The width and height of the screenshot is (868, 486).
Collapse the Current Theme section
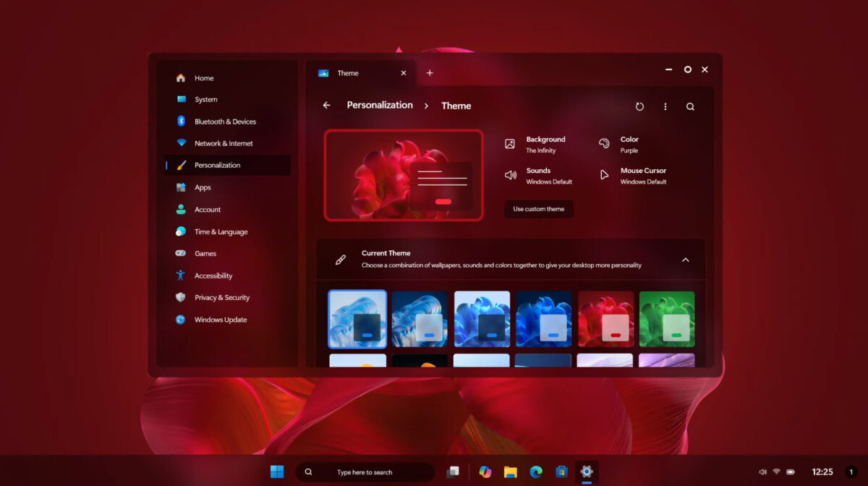point(685,259)
